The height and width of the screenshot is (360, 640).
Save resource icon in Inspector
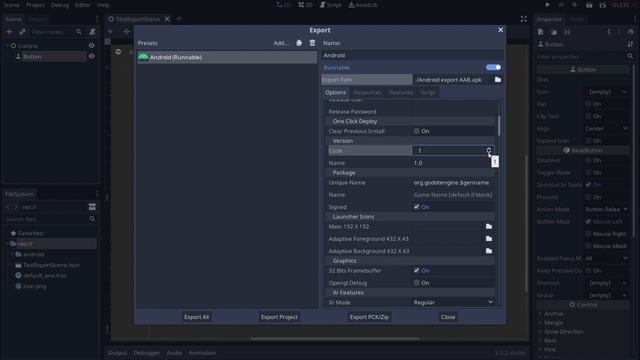[x=567, y=32]
